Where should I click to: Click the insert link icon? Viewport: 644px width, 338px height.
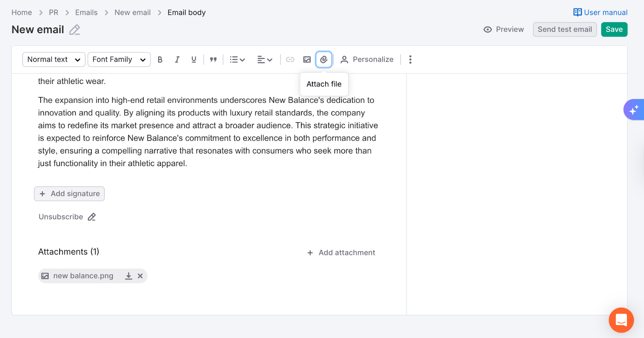click(x=290, y=60)
